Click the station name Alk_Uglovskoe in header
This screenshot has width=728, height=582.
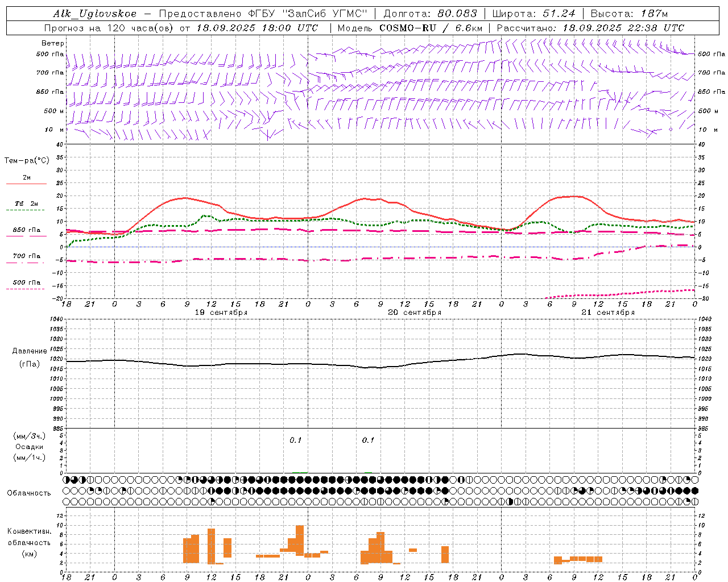click(x=95, y=14)
